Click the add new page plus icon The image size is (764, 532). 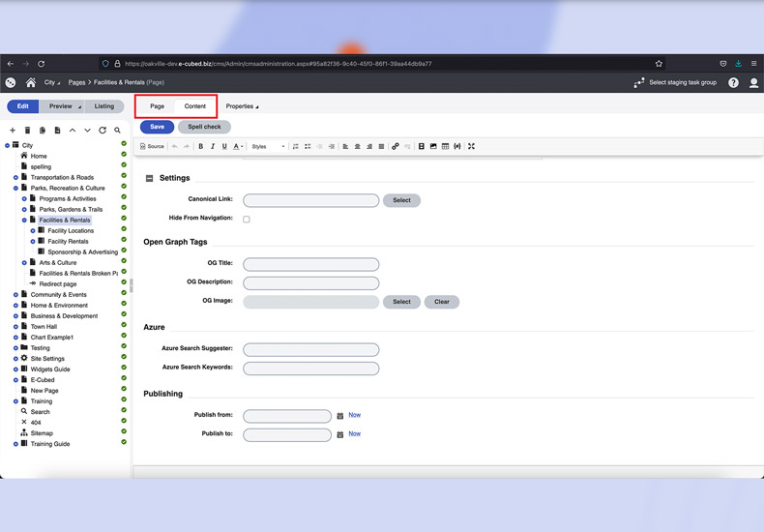[13, 131]
